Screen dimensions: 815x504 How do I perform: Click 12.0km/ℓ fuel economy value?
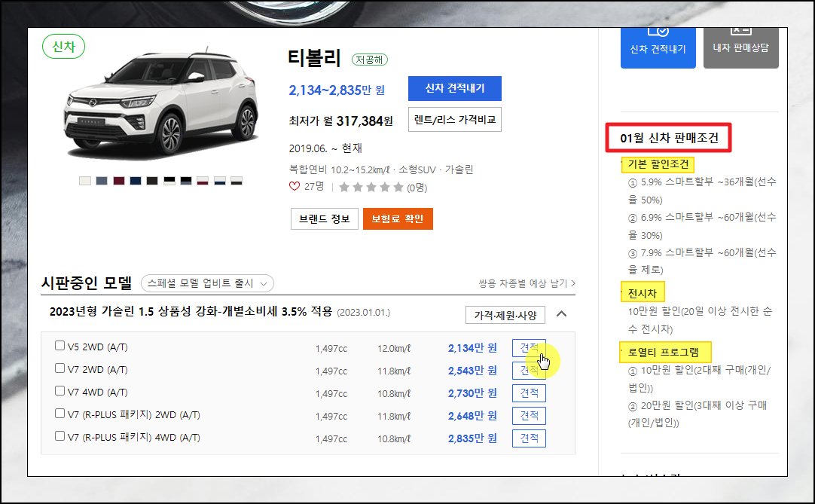tap(394, 349)
